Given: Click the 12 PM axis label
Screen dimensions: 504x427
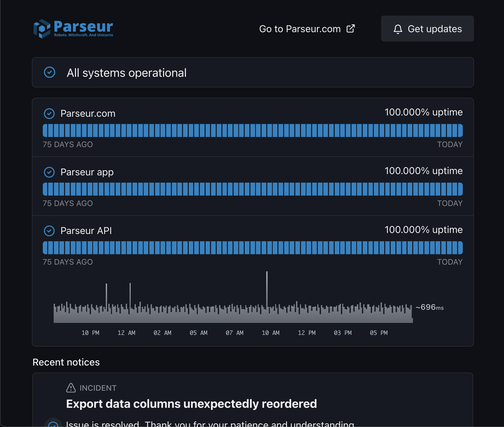Looking at the screenshot, I should (307, 333).
